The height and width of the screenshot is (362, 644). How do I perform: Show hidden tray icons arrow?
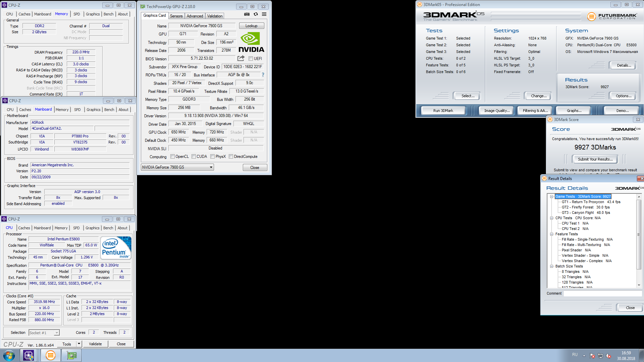tap(584, 356)
